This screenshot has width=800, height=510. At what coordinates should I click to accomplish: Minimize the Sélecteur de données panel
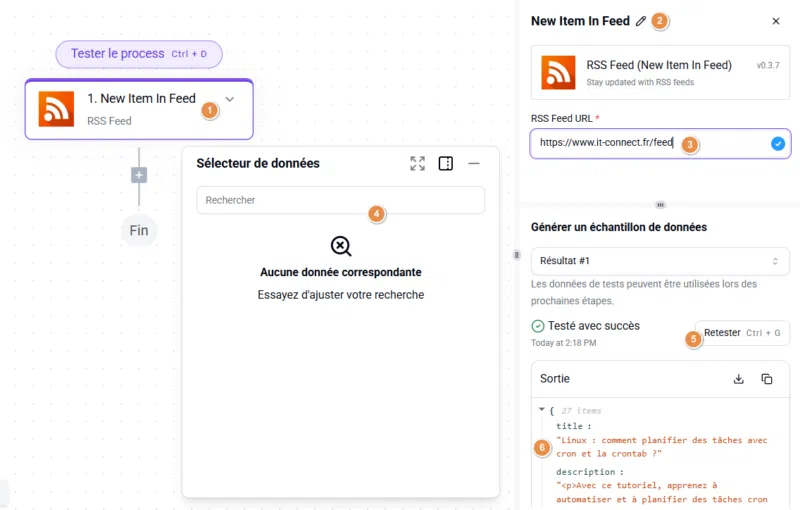pyautogui.click(x=474, y=163)
